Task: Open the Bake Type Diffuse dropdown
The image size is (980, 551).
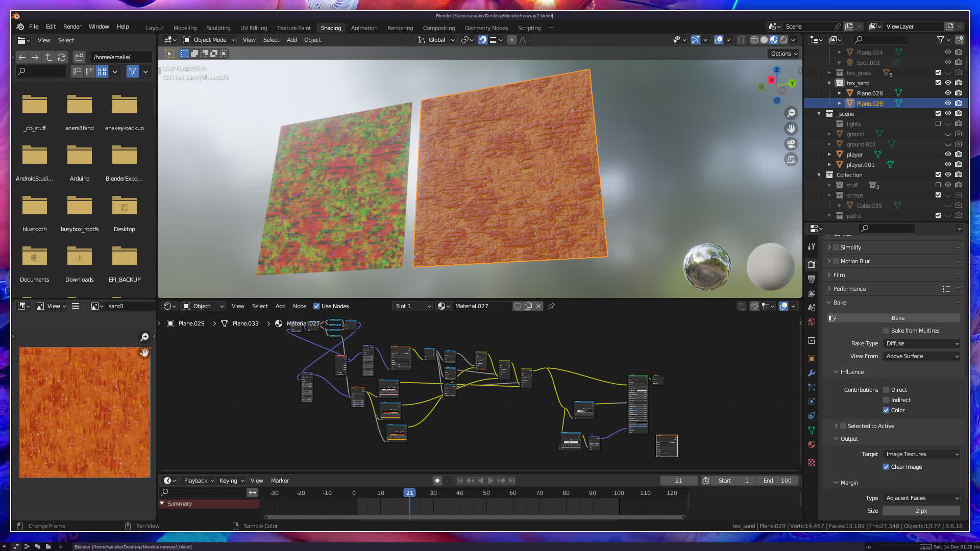Action: tap(922, 343)
